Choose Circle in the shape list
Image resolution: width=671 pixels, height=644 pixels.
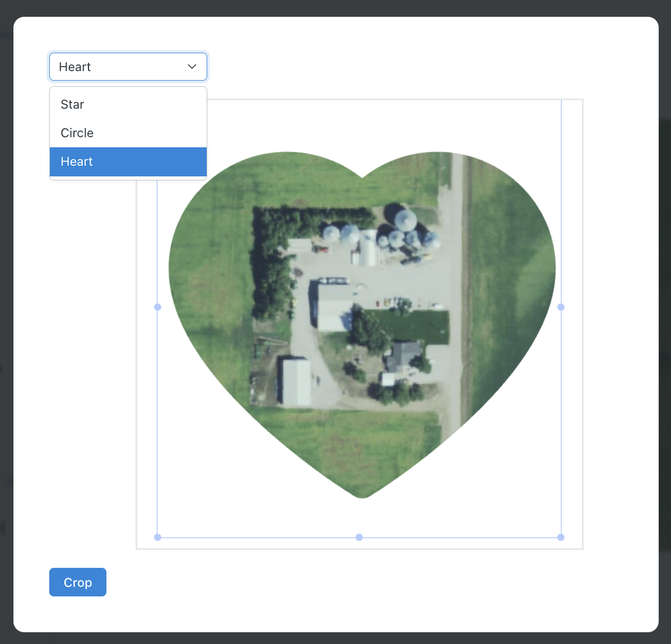click(x=128, y=133)
